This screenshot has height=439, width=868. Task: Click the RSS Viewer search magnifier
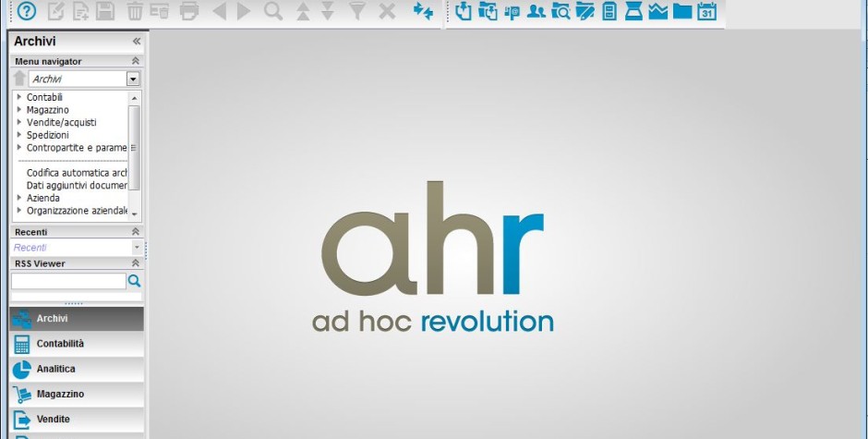pyautogui.click(x=134, y=281)
